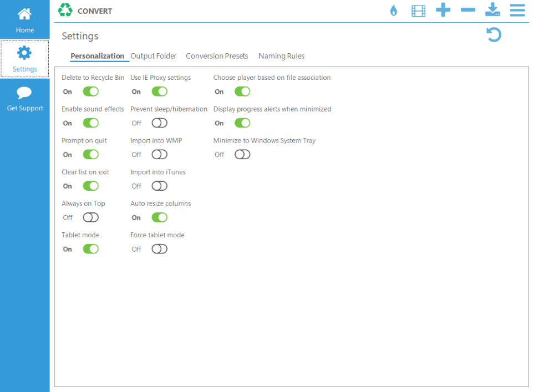Image resolution: width=534 pixels, height=392 pixels.
Task: Click the green recycle Convert logo
Action: point(65,10)
